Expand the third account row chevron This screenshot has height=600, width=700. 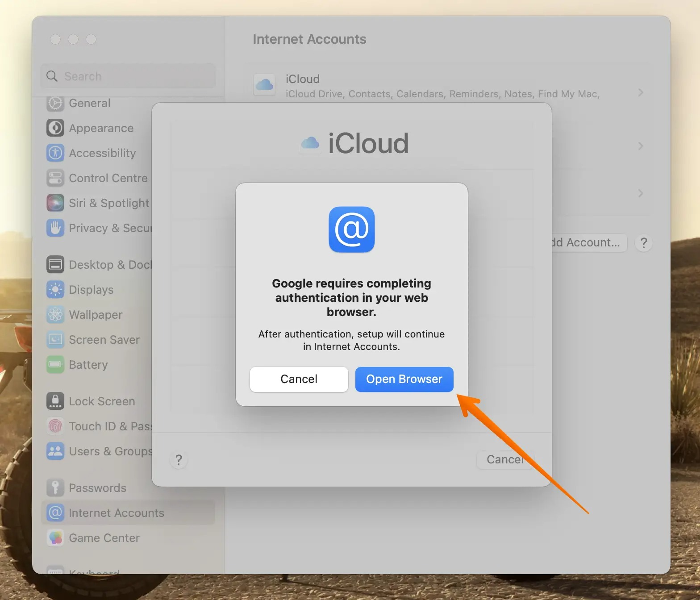tap(641, 193)
